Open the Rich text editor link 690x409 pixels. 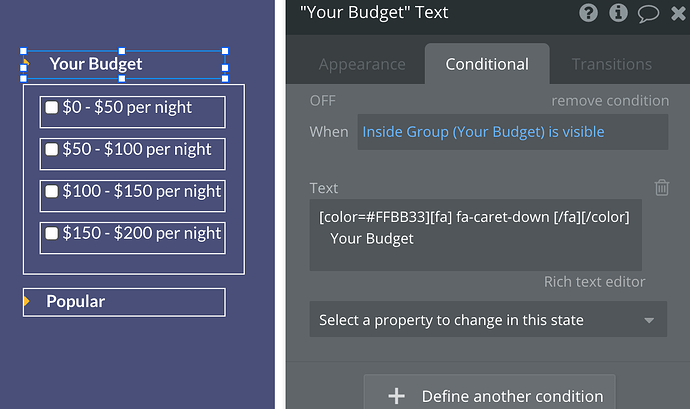(594, 282)
